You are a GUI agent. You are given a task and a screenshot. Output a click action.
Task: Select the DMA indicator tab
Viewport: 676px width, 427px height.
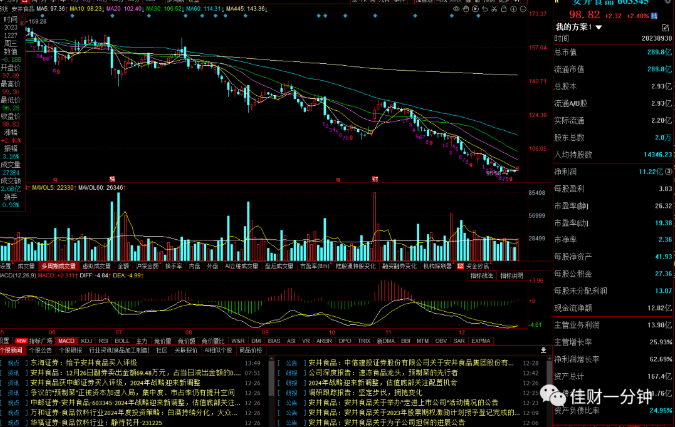pyautogui.click(x=386, y=341)
